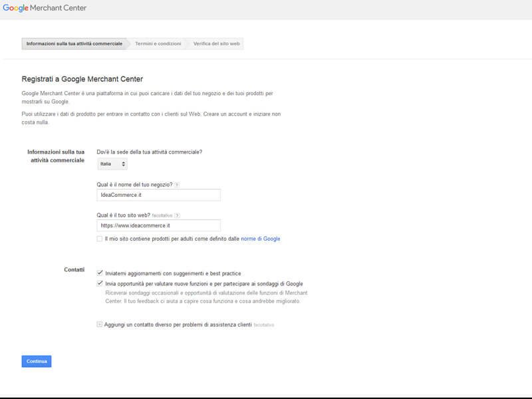This screenshot has width=532, height=399.
Task: Focus the website URL field
Action: [x=159, y=225]
